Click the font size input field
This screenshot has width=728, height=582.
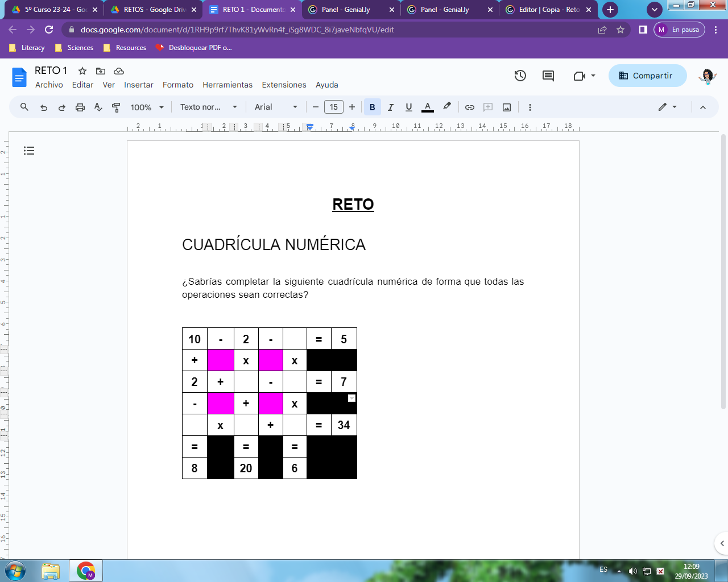click(x=334, y=107)
